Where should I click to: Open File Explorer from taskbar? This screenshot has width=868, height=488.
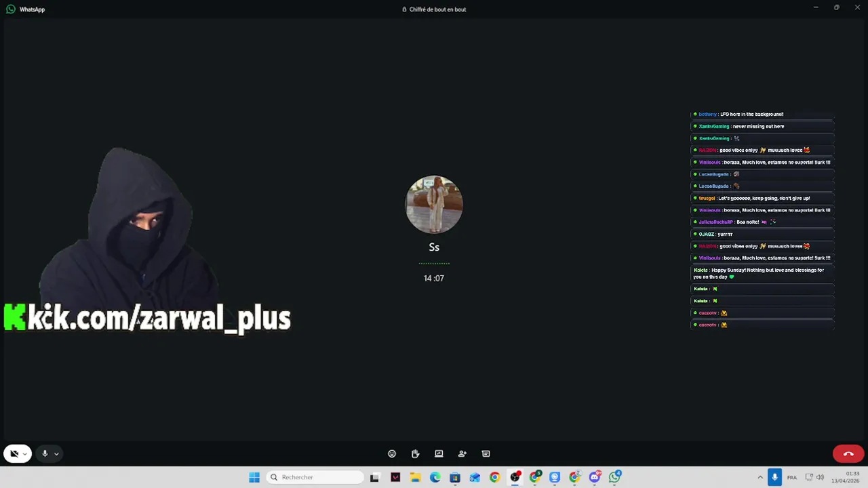click(415, 477)
